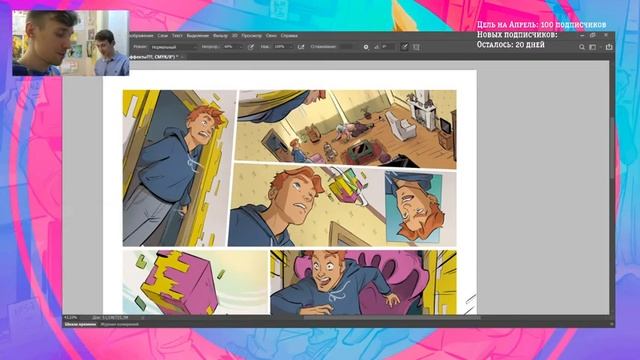
Task: Click the search magnifier icon
Action: click(582, 47)
